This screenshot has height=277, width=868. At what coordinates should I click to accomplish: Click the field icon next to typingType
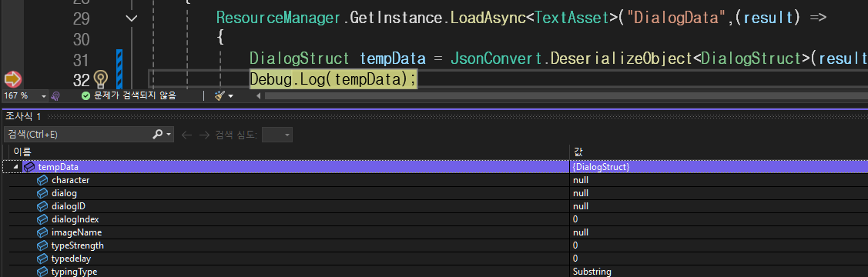click(42, 272)
